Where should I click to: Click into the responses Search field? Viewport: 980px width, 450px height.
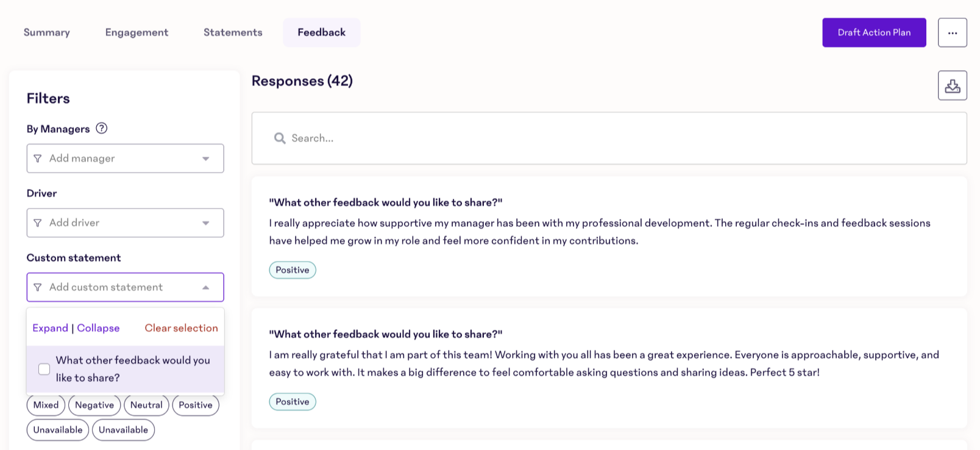coord(609,138)
